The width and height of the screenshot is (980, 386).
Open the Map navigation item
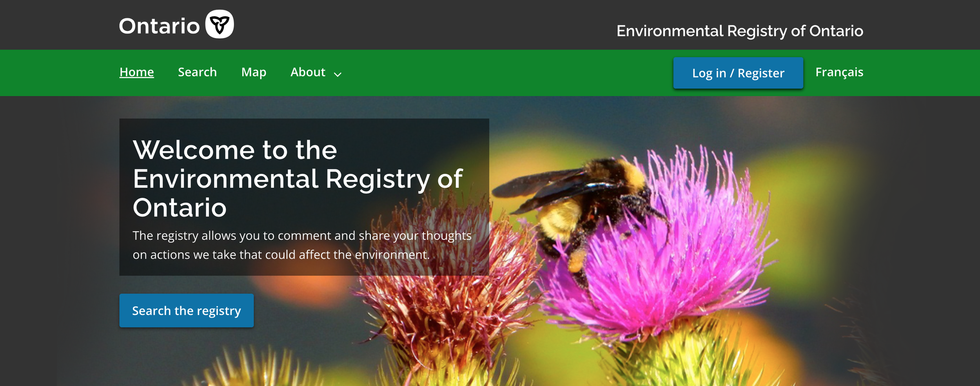(254, 72)
